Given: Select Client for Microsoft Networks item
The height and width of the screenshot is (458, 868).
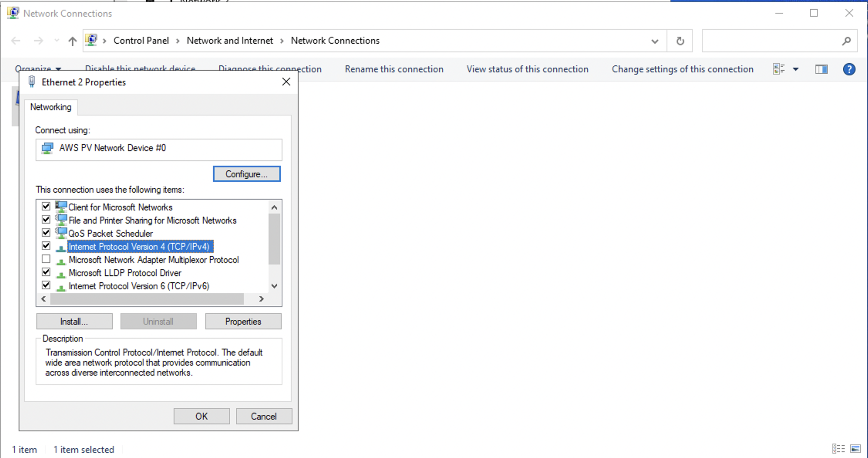Looking at the screenshot, I should (120, 207).
